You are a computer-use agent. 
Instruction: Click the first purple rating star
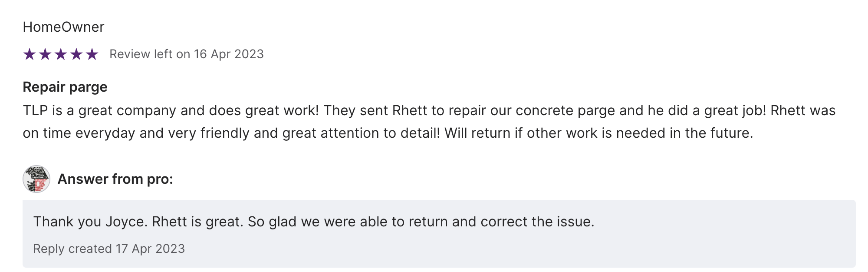tap(30, 54)
